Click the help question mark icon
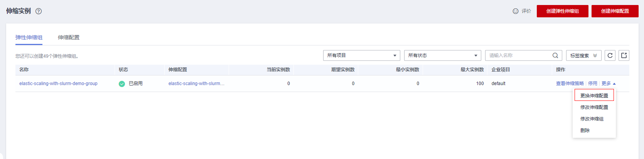Image resolution: width=644 pixels, height=159 pixels. pyautogui.click(x=39, y=11)
